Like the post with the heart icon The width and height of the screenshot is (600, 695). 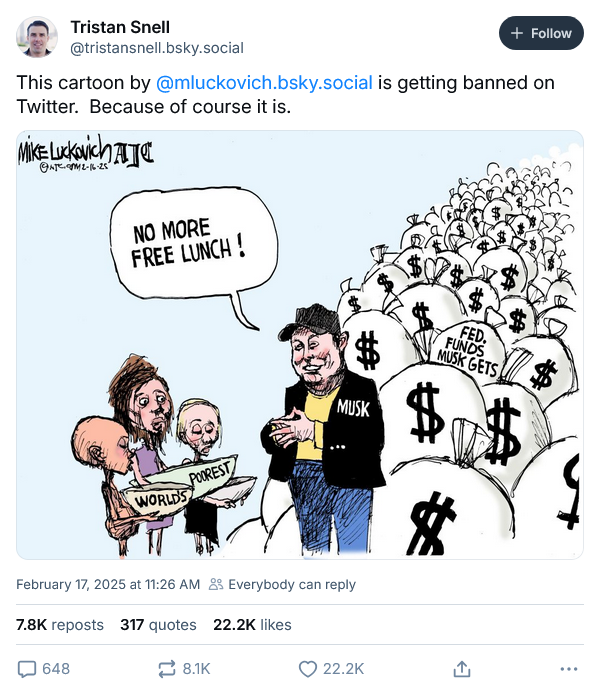(x=308, y=668)
